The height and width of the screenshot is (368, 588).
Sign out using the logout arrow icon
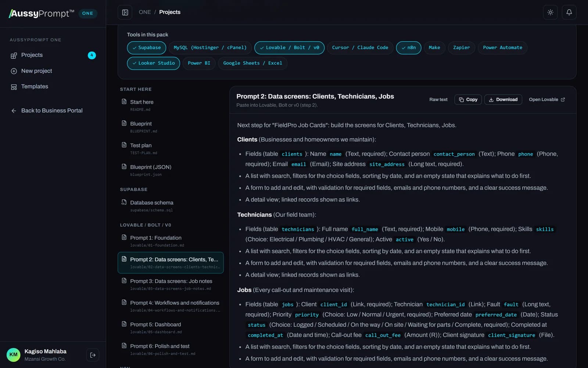(x=93, y=355)
